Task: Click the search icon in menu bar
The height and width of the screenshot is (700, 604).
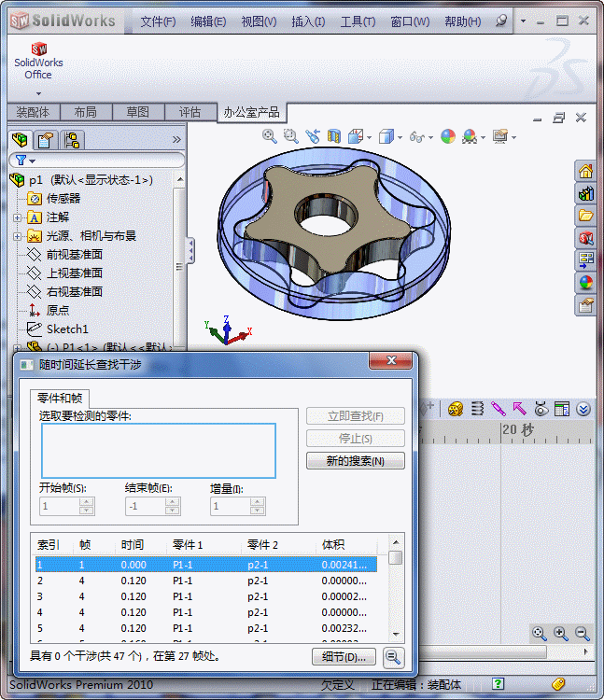Action: 501,21
